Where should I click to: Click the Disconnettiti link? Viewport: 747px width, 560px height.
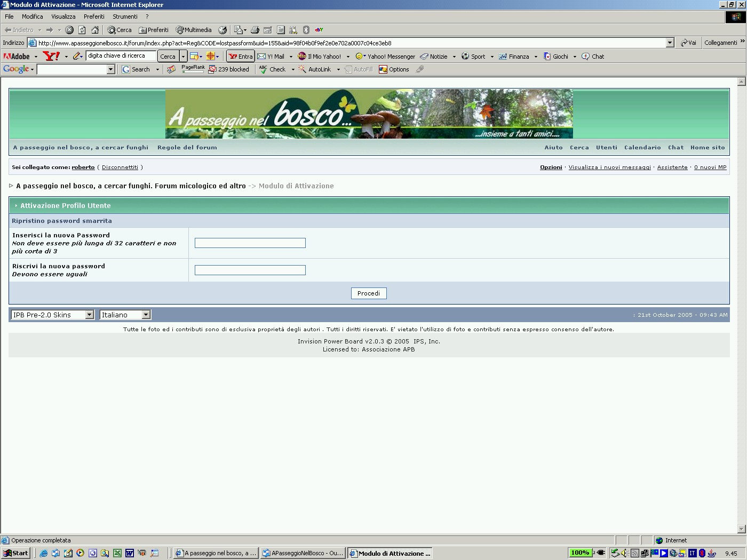[x=120, y=167]
